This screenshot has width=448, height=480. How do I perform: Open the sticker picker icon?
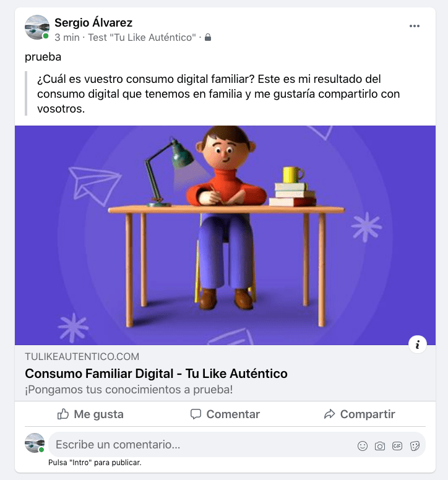coord(415,446)
